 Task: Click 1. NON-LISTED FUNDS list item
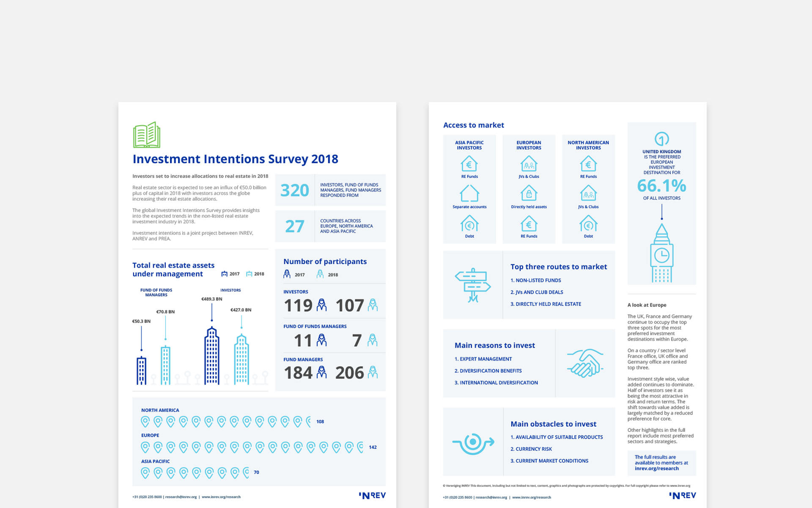pyautogui.click(x=536, y=280)
